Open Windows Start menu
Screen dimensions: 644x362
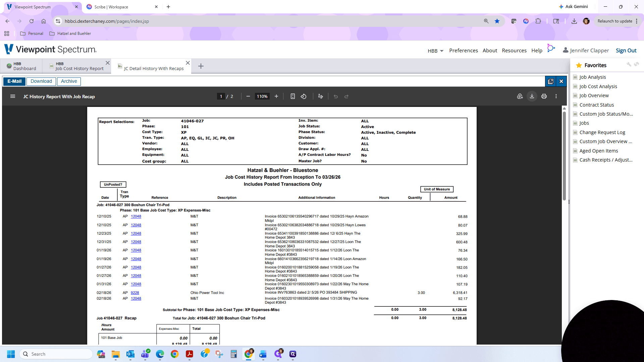point(11,354)
